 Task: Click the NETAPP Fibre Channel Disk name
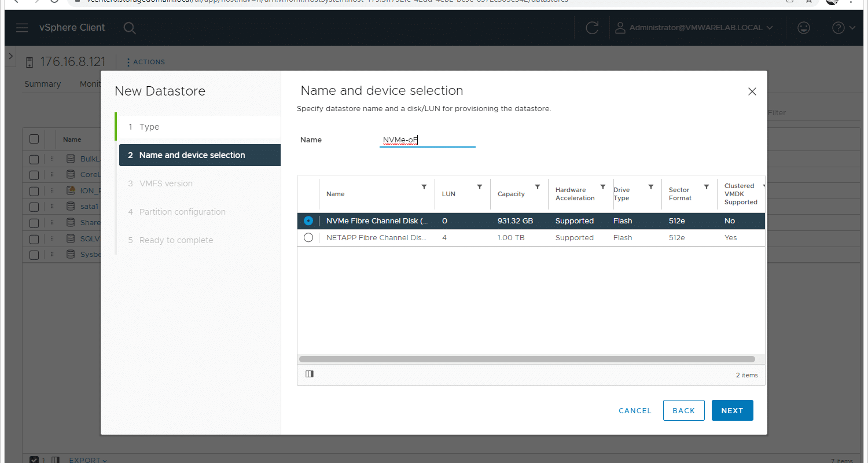pos(376,238)
